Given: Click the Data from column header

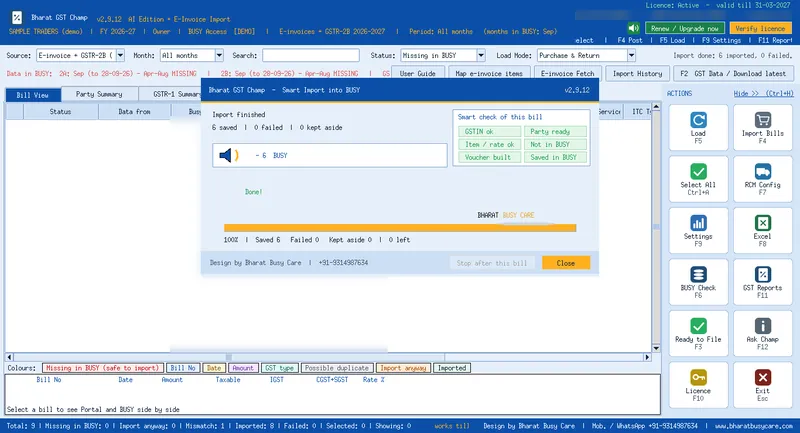Looking at the screenshot, I should 134,111.
